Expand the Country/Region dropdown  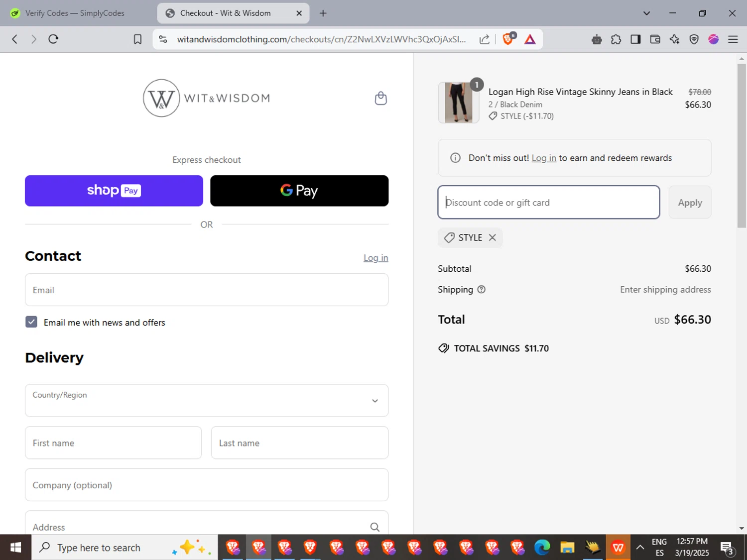(207, 400)
